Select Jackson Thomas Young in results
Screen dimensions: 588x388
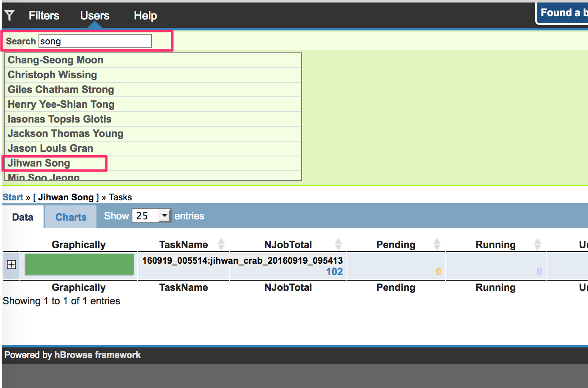[x=66, y=134]
